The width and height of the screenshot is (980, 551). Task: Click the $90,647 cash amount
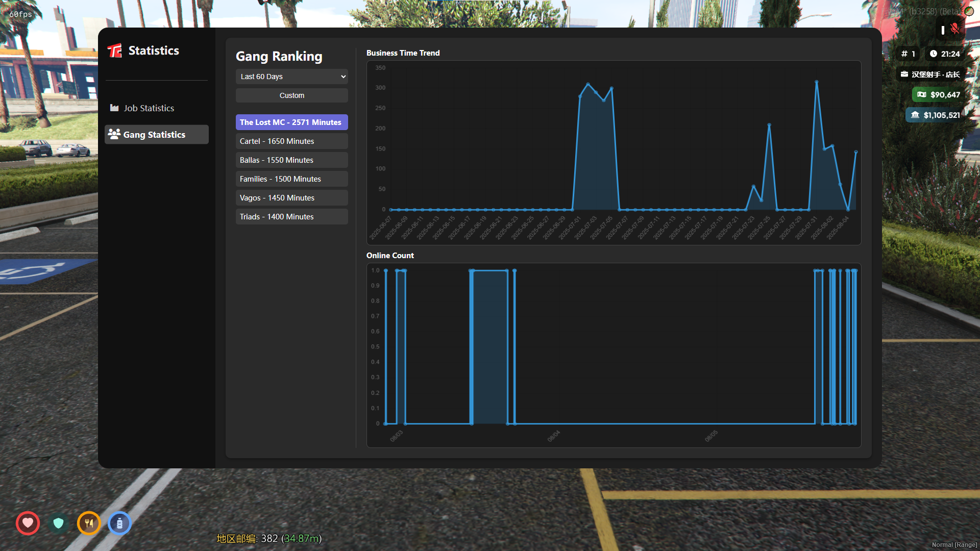pos(945,94)
